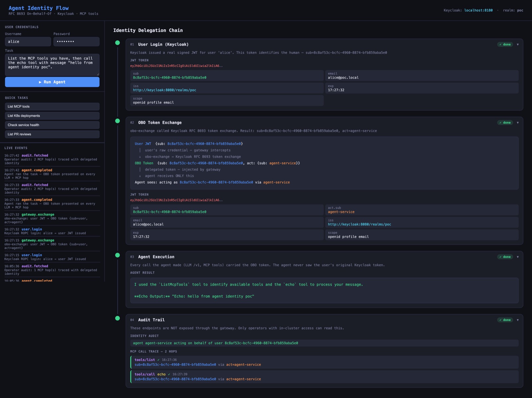Viewport: 532px width, 398px height.
Task: Collapse the Agent Execution step arrow
Action: coord(518,257)
